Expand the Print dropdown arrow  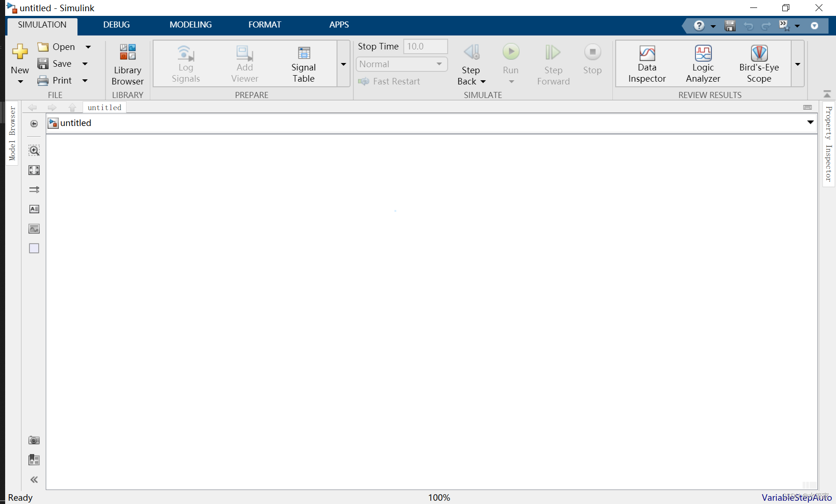click(x=85, y=80)
